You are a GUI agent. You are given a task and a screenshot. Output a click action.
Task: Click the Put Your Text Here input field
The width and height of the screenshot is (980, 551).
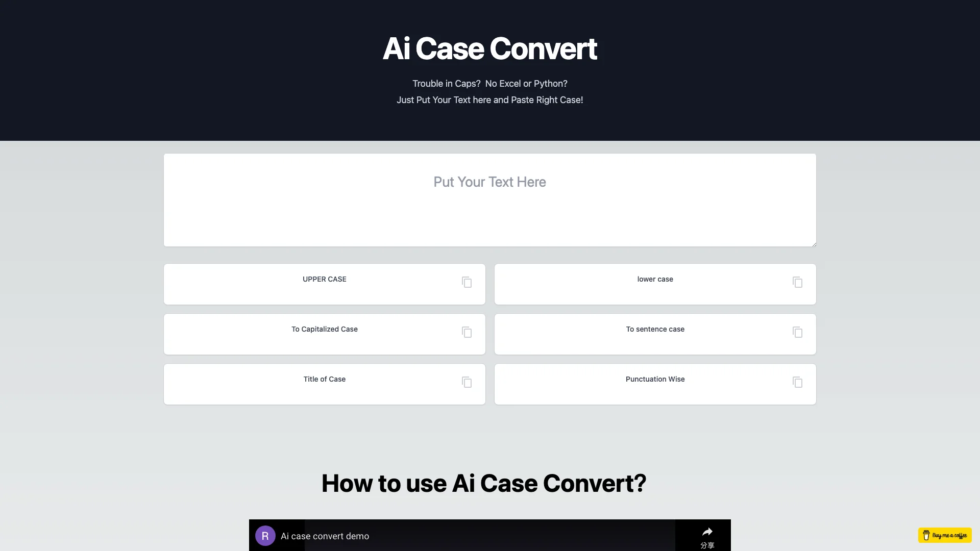coord(489,200)
